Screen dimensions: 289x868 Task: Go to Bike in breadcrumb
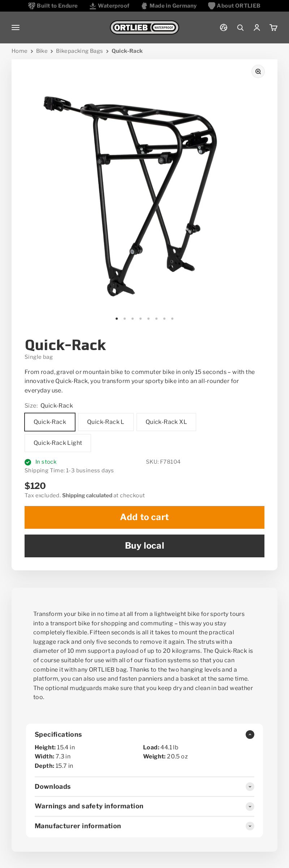[x=42, y=51]
